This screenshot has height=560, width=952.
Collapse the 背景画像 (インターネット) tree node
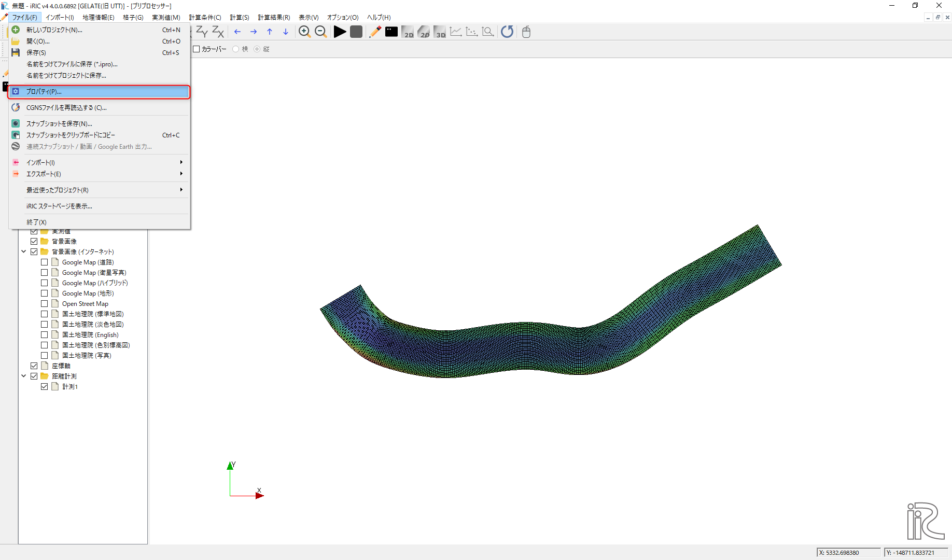23,251
